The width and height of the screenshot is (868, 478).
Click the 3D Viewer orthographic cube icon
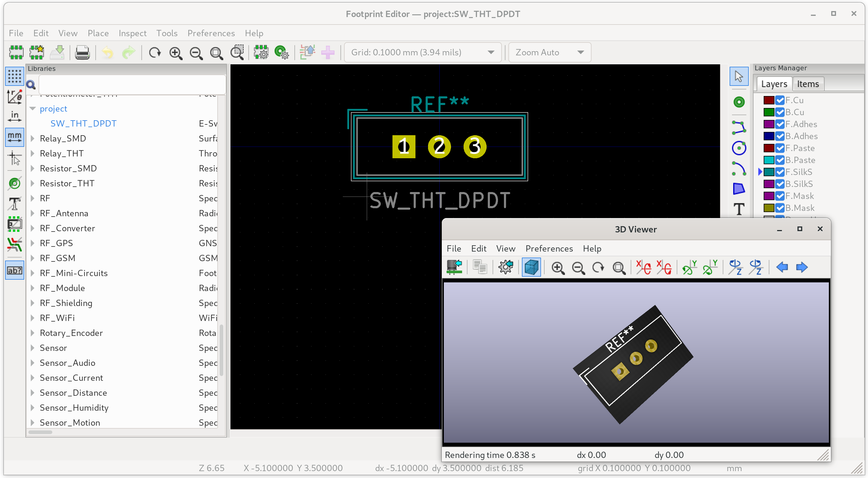tap(531, 267)
